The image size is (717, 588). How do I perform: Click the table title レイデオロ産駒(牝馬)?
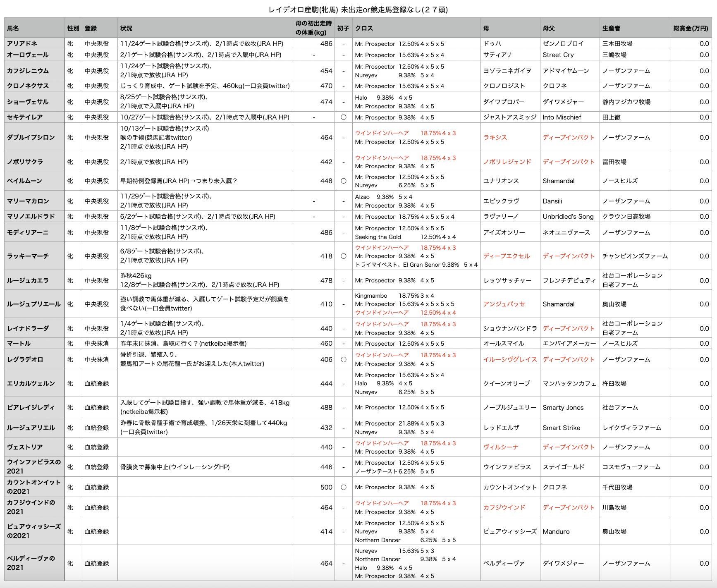point(303,10)
